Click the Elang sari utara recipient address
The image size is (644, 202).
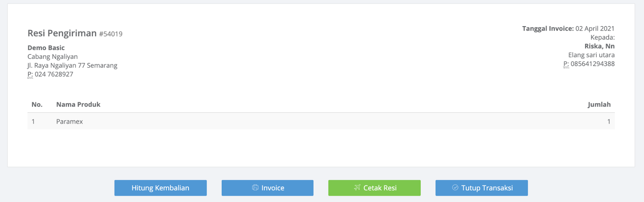tap(591, 55)
